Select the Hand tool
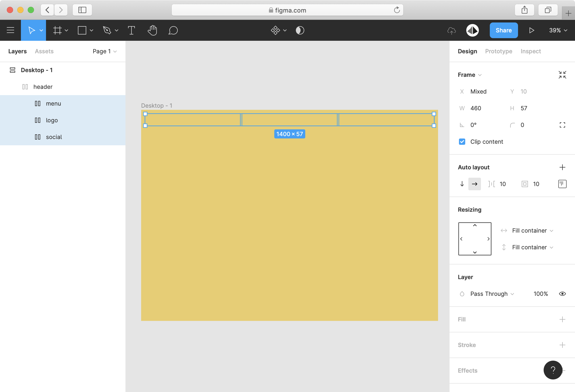Screen dimensions: 575x392 (x=152, y=30)
